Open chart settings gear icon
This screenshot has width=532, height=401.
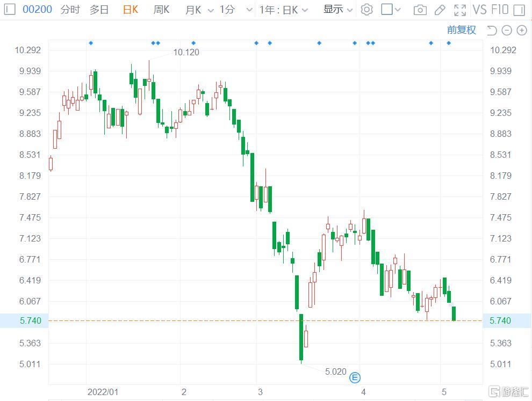coord(366,10)
